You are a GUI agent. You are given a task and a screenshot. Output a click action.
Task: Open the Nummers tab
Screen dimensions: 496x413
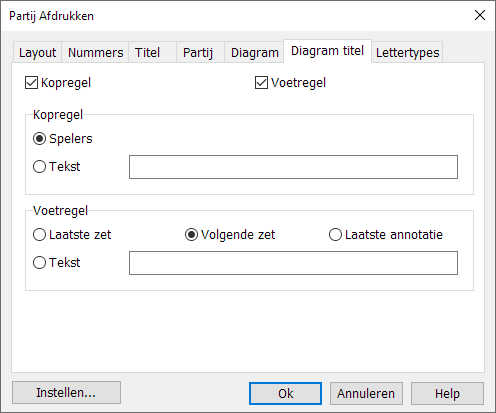pos(95,52)
